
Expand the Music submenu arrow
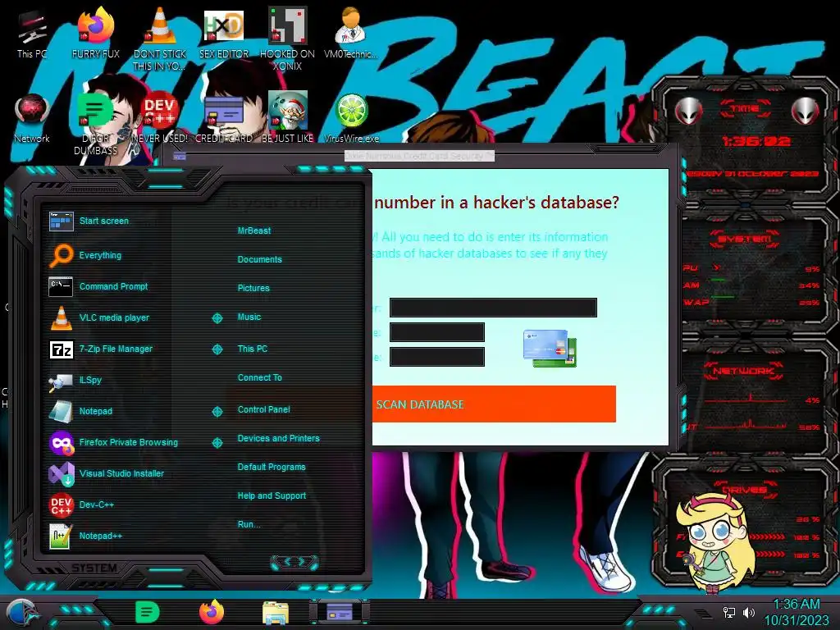tap(217, 318)
